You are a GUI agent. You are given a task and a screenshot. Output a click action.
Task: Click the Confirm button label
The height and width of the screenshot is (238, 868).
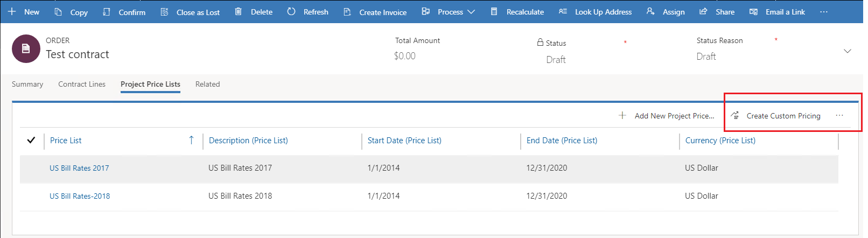click(x=132, y=12)
